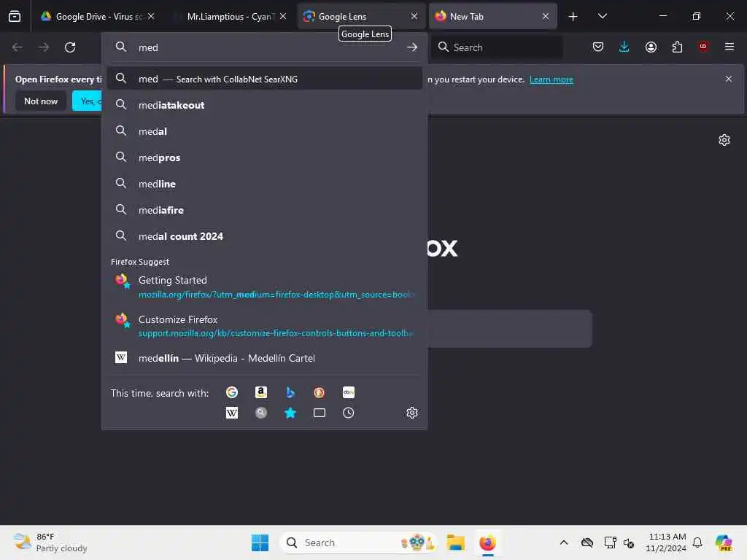The width and height of the screenshot is (747, 560).
Task: Search this time with eBay
Action: tap(348, 392)
